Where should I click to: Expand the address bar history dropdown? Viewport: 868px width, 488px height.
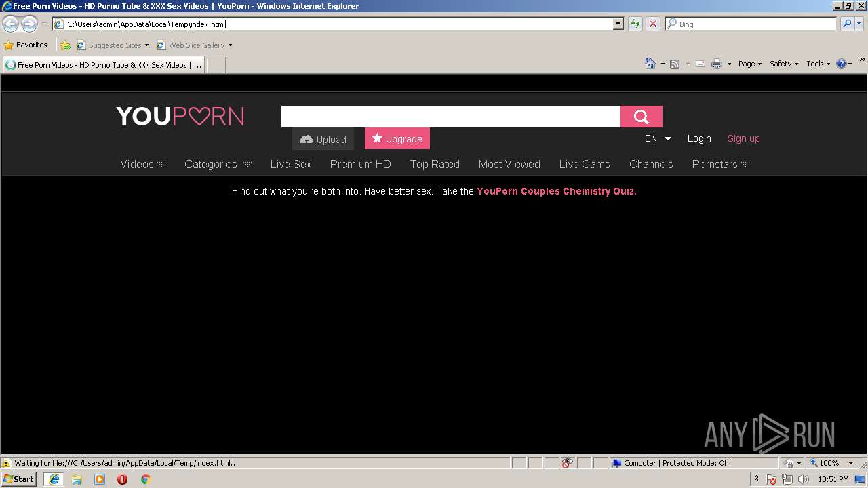point(618,24)
